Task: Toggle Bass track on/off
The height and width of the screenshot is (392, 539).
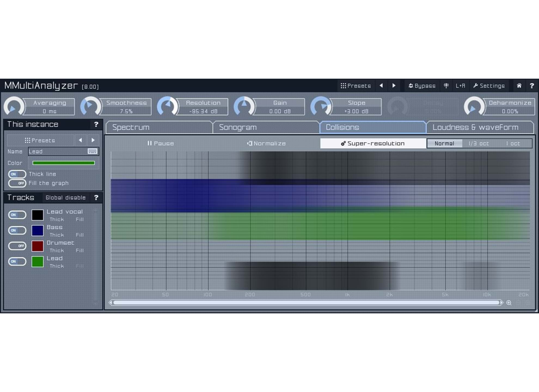Action: coord(17,230)
